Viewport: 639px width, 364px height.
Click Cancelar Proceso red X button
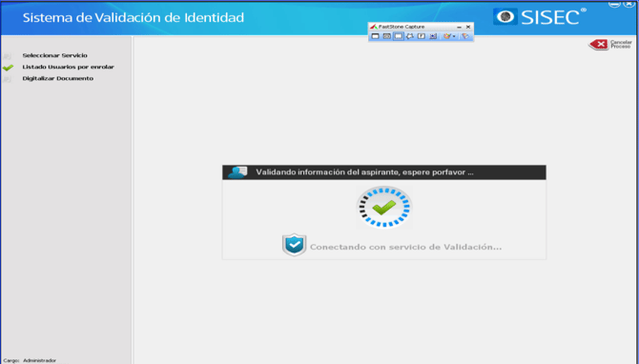click(599, 44)
